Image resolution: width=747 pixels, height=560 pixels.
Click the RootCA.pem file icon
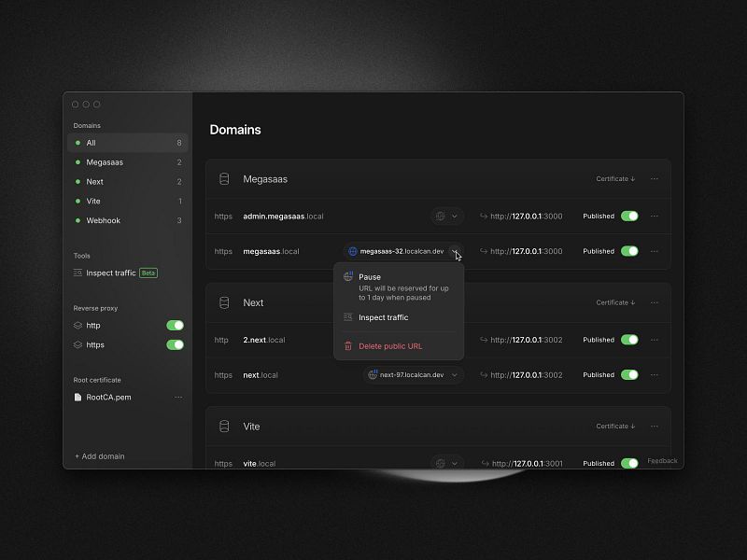(x=79, y=397)
